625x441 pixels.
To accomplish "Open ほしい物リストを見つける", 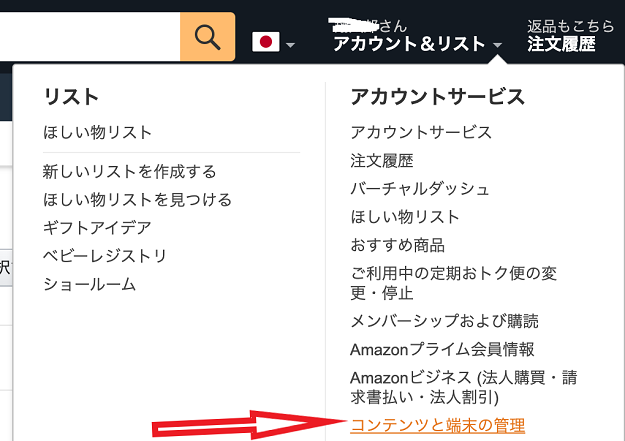I will click(138, 199).
